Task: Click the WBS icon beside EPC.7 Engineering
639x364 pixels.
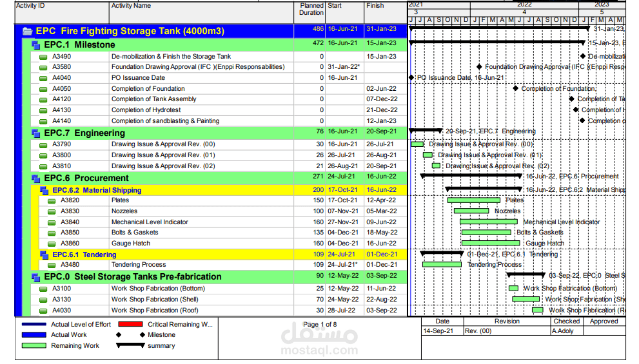Action: coord(36,133)
